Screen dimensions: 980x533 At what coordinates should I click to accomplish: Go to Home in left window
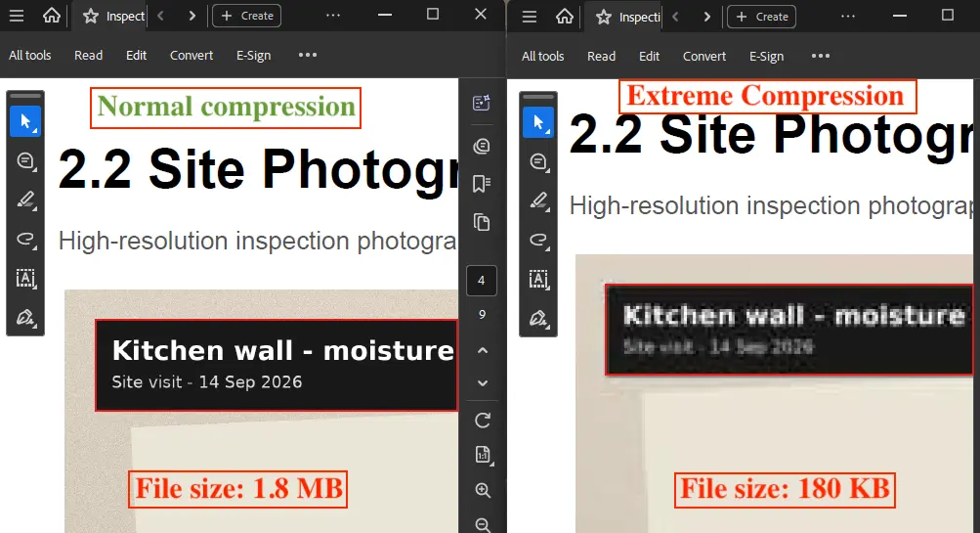coord(51,15)
